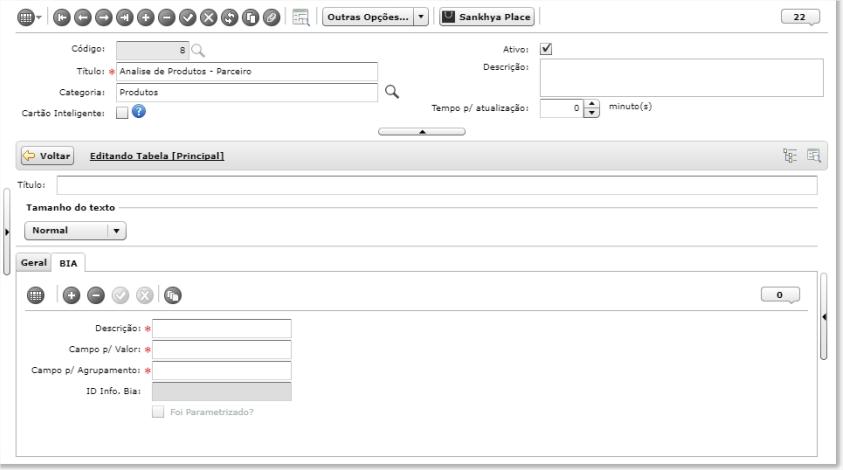Open record counter bubble showing 22

pyautogui.click(x=800, y=17)
